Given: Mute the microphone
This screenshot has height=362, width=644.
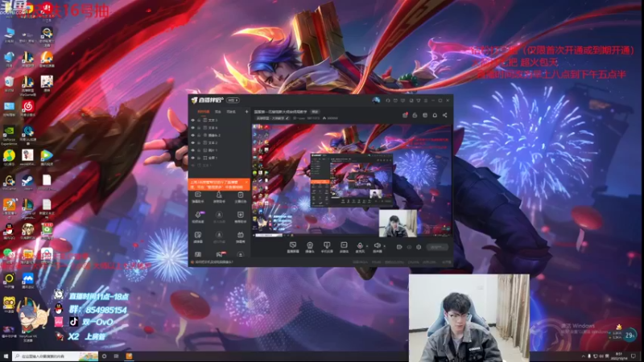Looking at the screenshot, I should coord(360,247).
